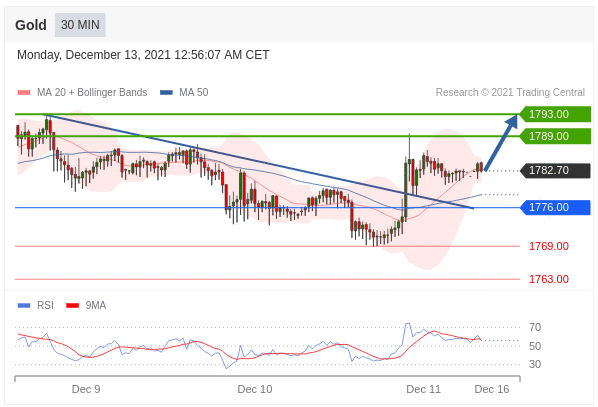598x407 pixels.
Task: Toggle the RSI legend marker
Action: (24, 305)
